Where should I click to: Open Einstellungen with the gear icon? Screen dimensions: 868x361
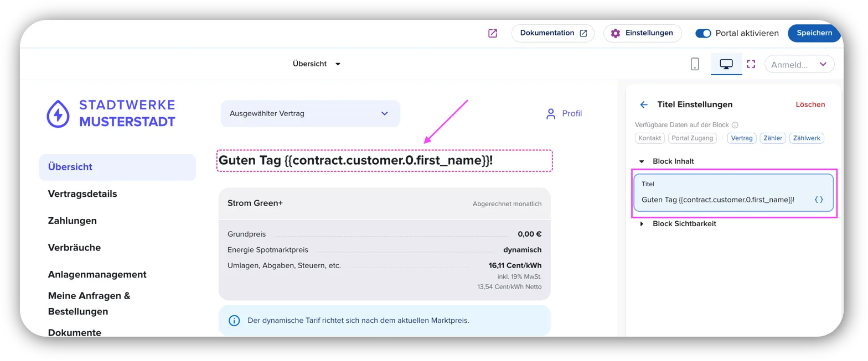642,33
